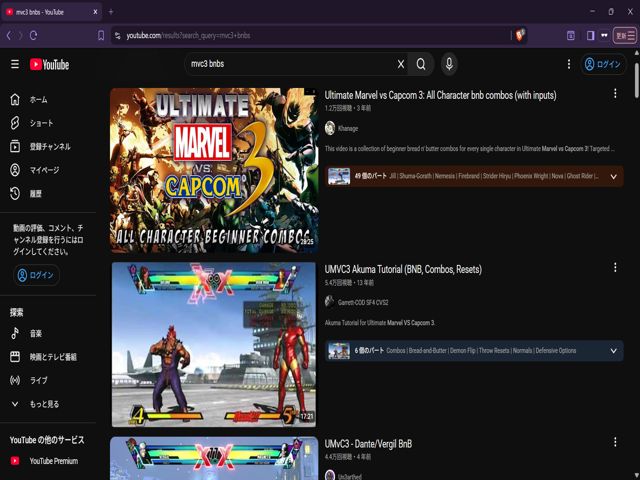The image size is (640, 480).
Task: Click the title Ultimate Marvel vs Capcom 3: All Character bnb combos
Action: coord(440,95)
